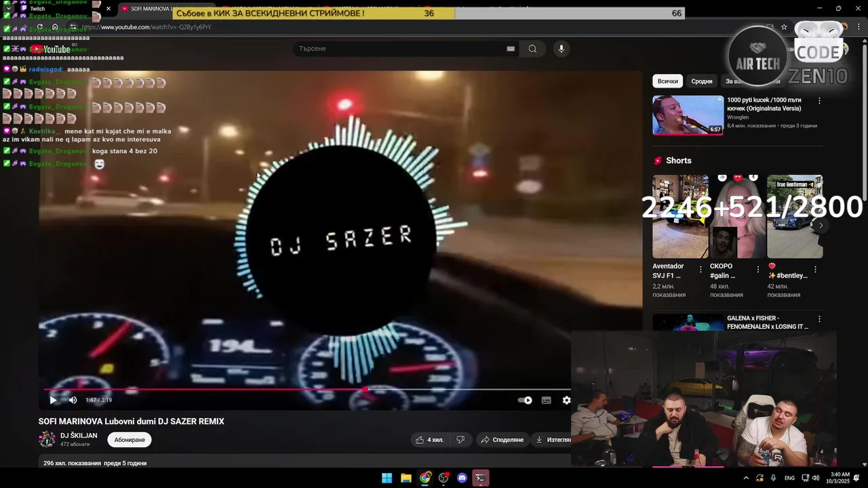Open options menu for GALENA x FISHER video
868x488 pixels.
819,319
